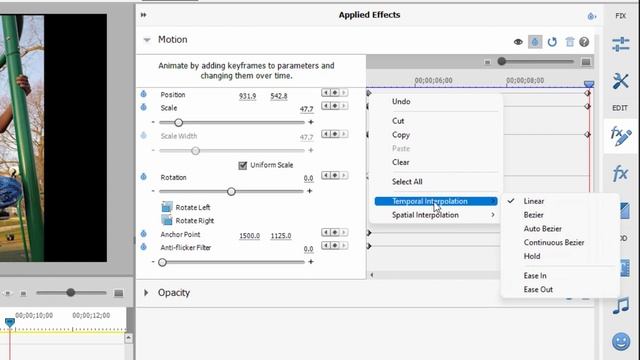
Task: Toggle the Anchor Point stopwatch animation icon
Action: coord(144,233)
